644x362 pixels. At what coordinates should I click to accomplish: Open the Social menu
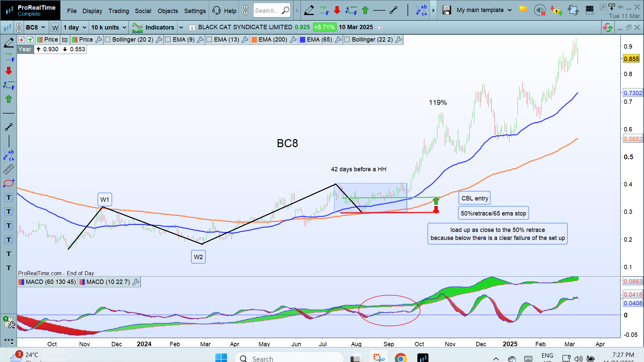pyautogui.click(x=143, y=11)
